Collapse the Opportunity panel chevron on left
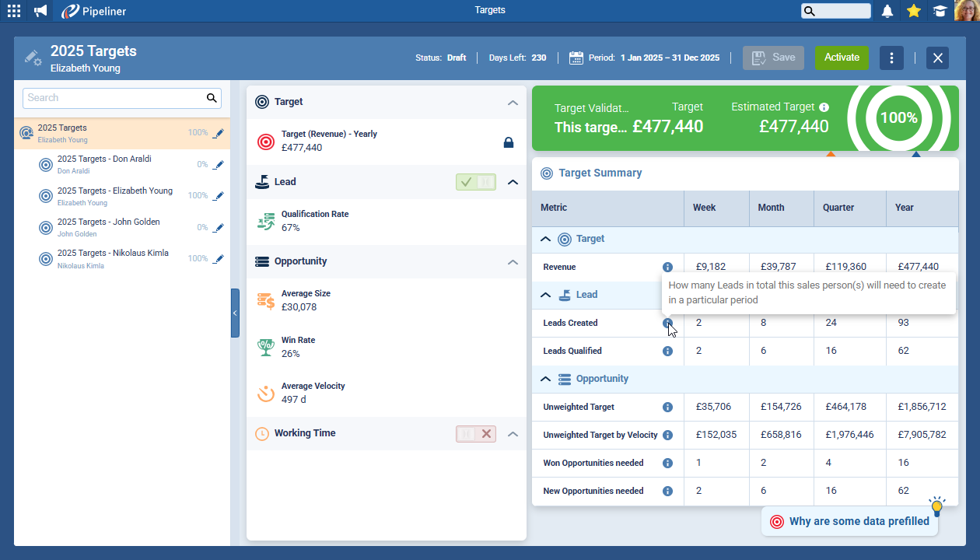980x560 pixels. [x=513, y=262]
